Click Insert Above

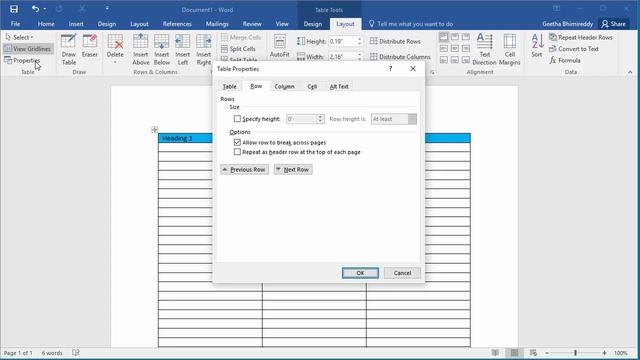(140, 49)
